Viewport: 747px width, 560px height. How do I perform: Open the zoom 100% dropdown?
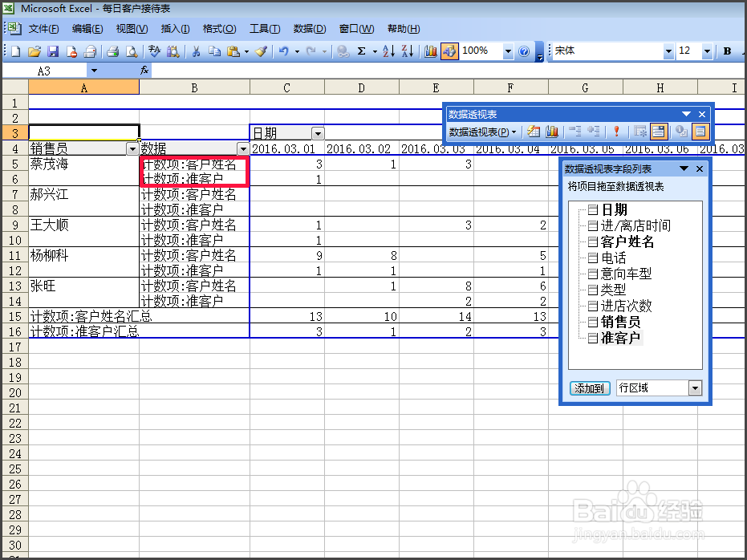point(509,51)
